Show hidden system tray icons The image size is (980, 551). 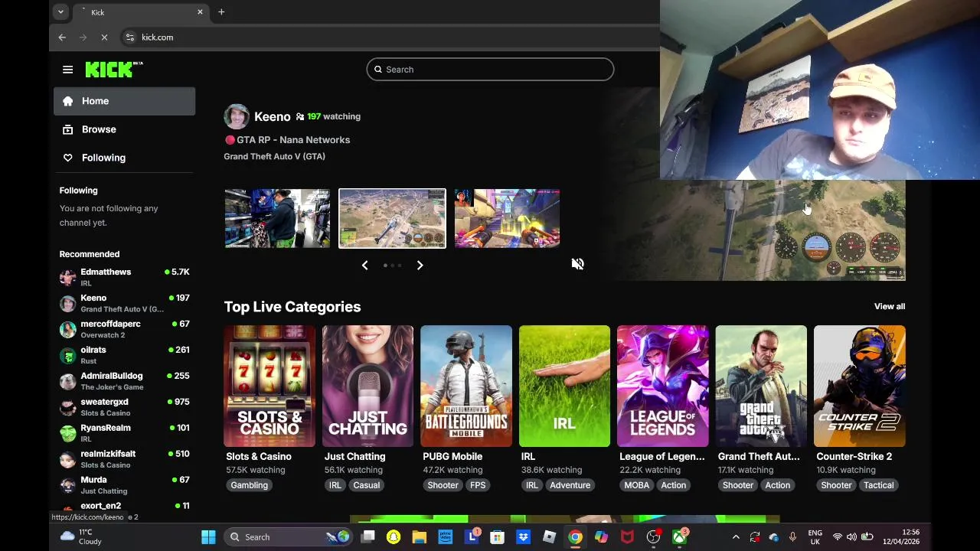736,536
